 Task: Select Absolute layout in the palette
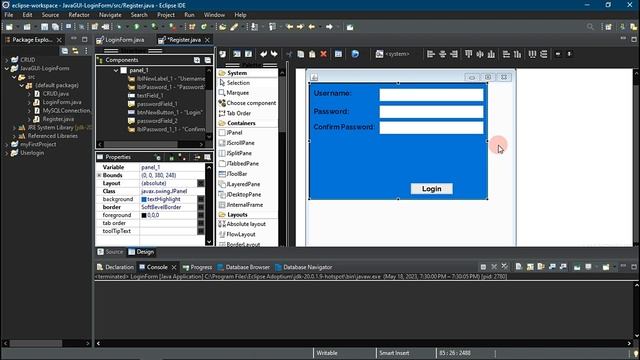pyautogui.click(x=242, y=224)
